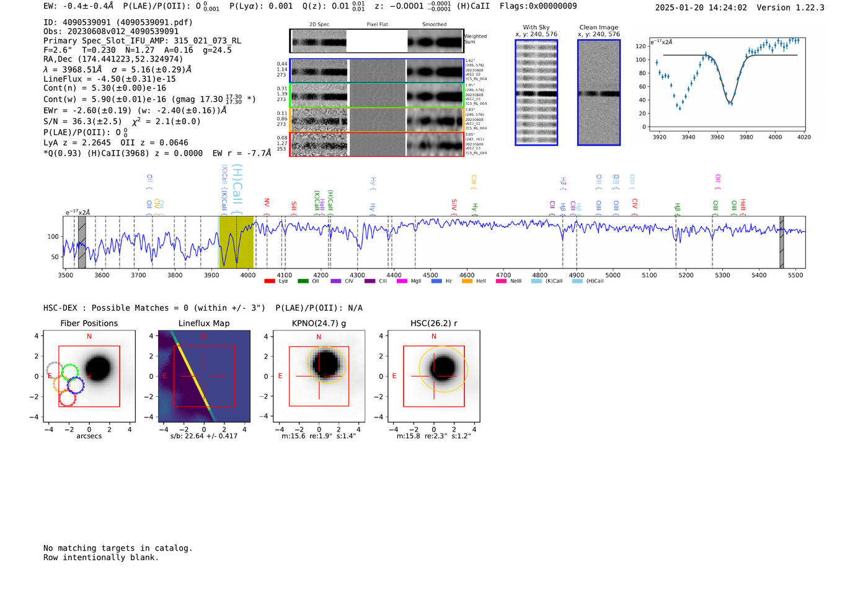Viewport: 868px width, 591px height.
Task: Click the red Lyα legend swatch
Action: [x=269, y=281]
